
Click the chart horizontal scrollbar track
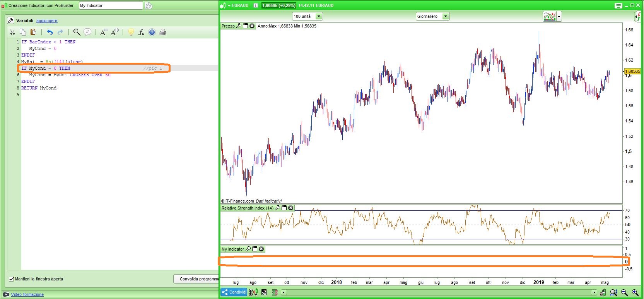(439, 292)
